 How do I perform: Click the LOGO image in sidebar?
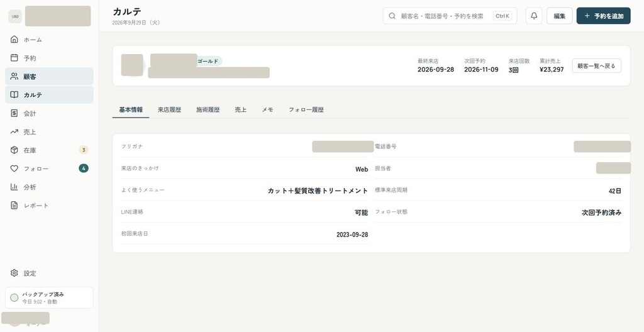[15, 16]
